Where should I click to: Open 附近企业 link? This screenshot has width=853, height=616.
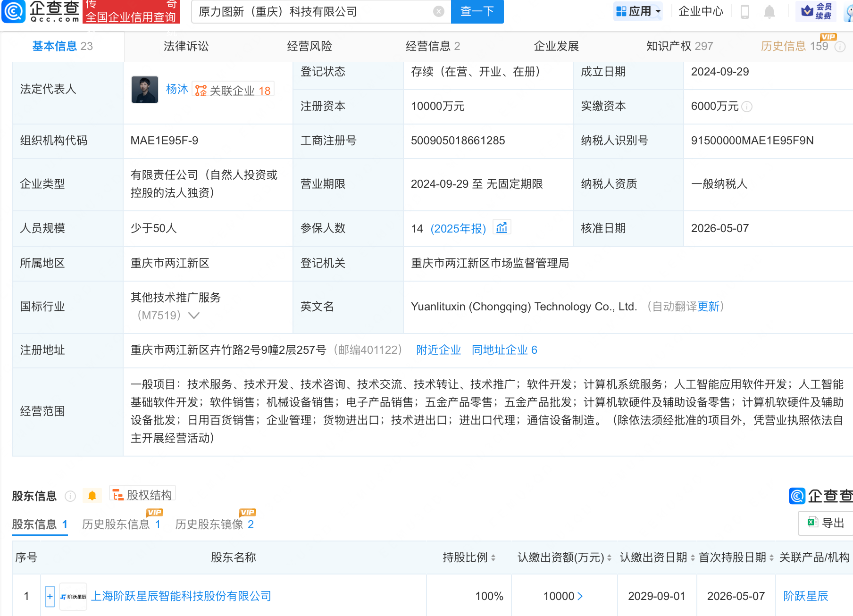pos(438,350)
